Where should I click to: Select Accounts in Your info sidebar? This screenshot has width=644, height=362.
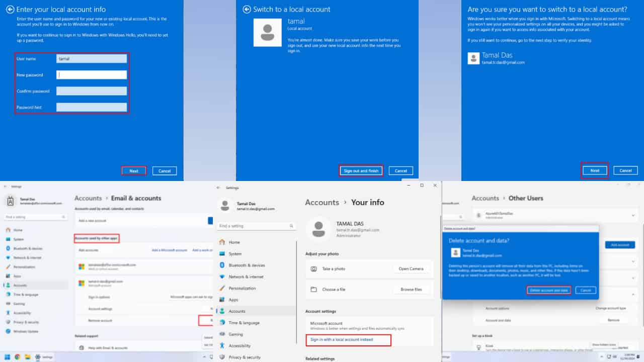257,311
